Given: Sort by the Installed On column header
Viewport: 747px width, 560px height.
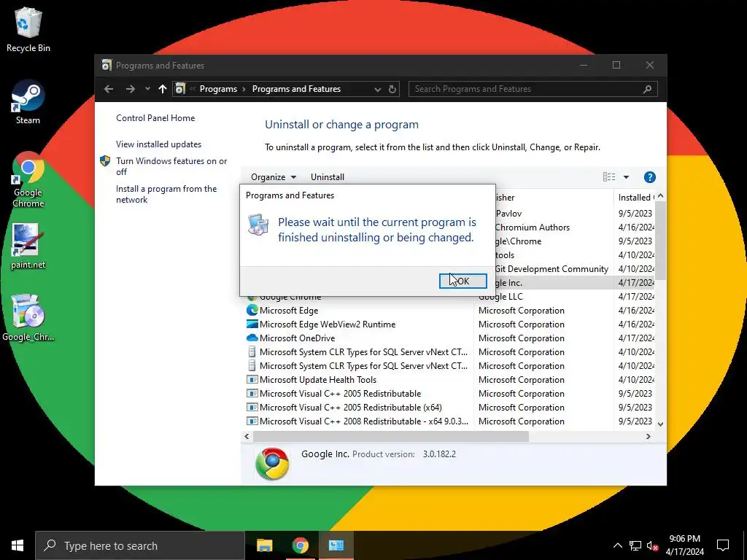Looking at the screenshot, I should click(634, 197).
